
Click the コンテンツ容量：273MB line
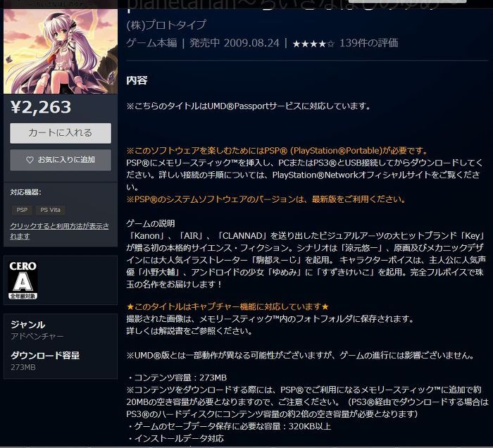(x=177, y=378)
